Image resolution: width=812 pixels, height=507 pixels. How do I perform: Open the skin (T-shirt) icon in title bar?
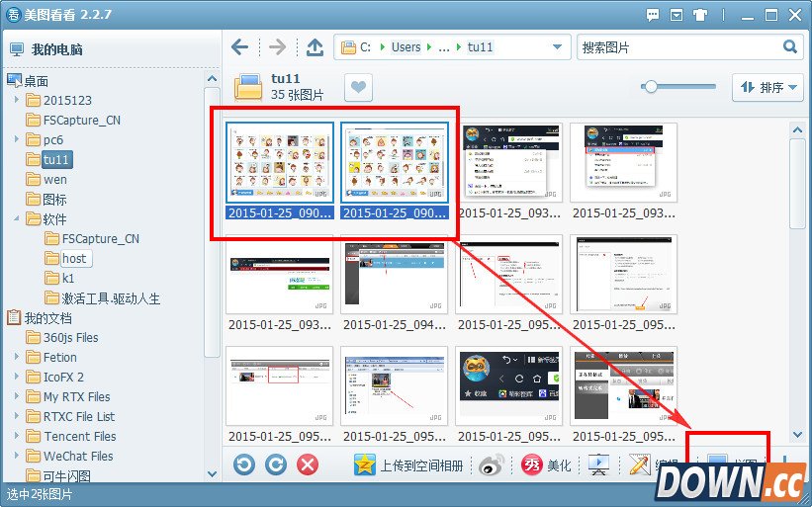click(x=703, y=15)
